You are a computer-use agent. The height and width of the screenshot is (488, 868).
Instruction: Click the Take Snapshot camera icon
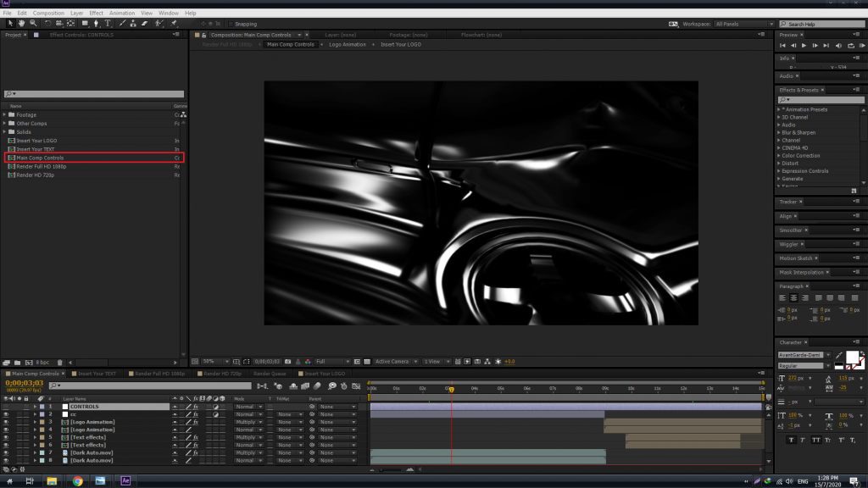(x=288, y=361)
